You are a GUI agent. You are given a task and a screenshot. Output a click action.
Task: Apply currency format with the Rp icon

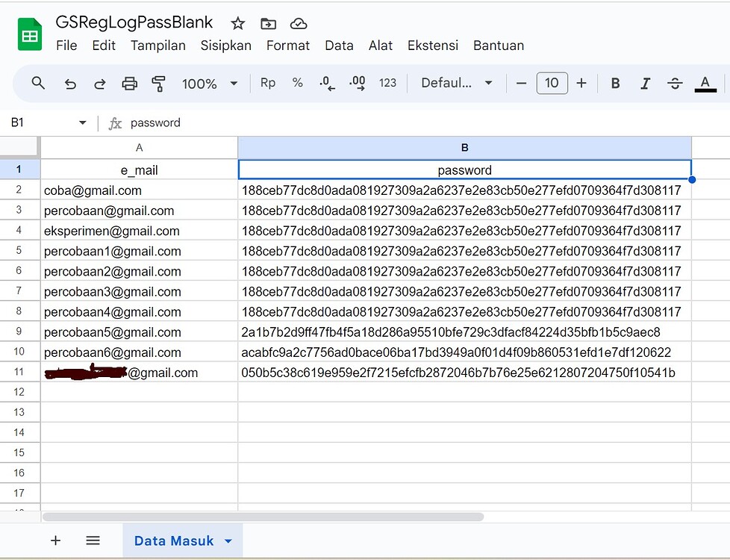[267, 83]
